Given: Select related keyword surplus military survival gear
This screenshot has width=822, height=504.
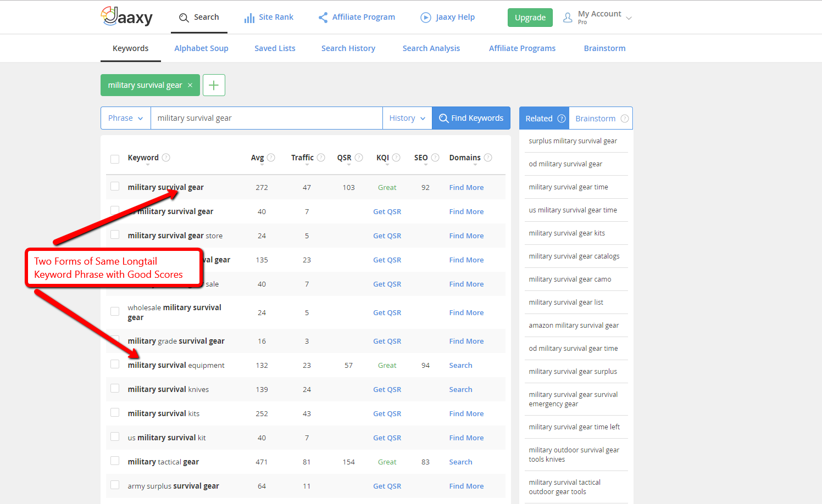Looking at the screenshot, I should 573,141.
